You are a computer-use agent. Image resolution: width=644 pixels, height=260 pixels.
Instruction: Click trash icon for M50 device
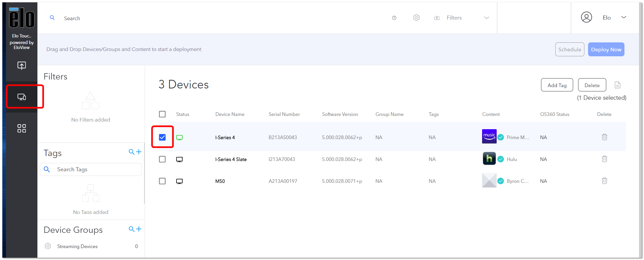(x=605, y=181)
